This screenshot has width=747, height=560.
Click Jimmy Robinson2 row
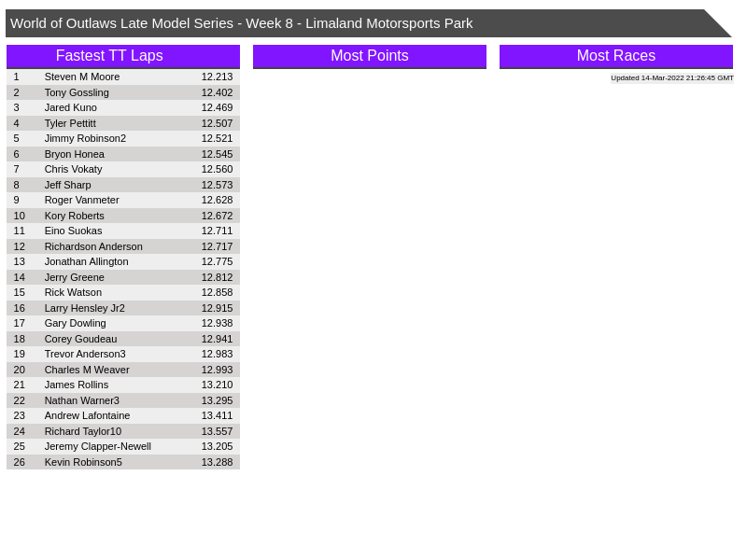[85, 138]
